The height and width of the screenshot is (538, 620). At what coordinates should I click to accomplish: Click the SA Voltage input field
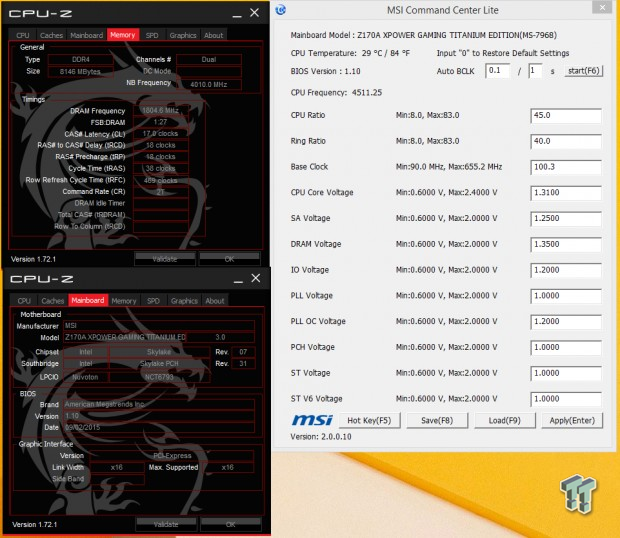click(566, 218)
